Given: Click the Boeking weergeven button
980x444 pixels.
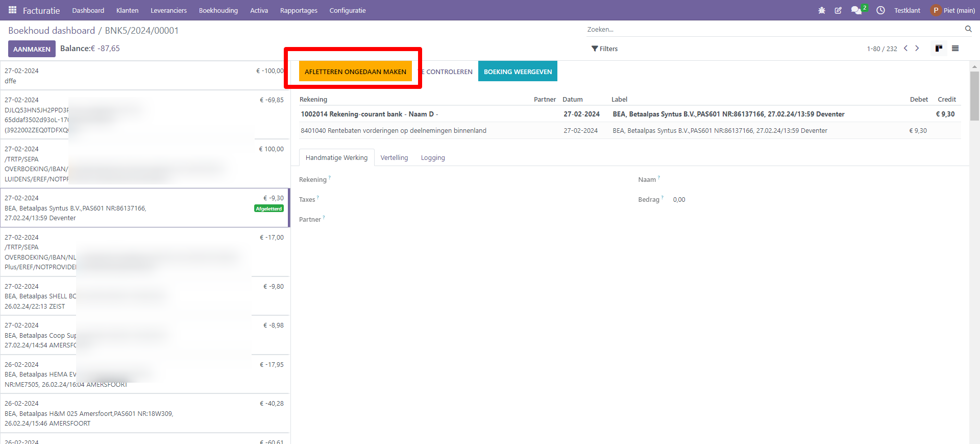Looking at the screenshot, I should [518, 72].
